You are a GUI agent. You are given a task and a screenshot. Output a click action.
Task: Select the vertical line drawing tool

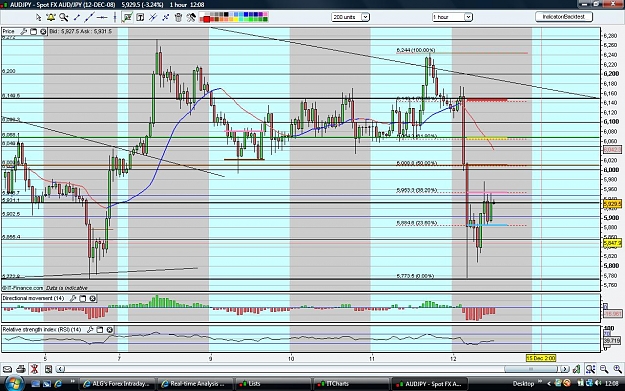tap(115, 17)
